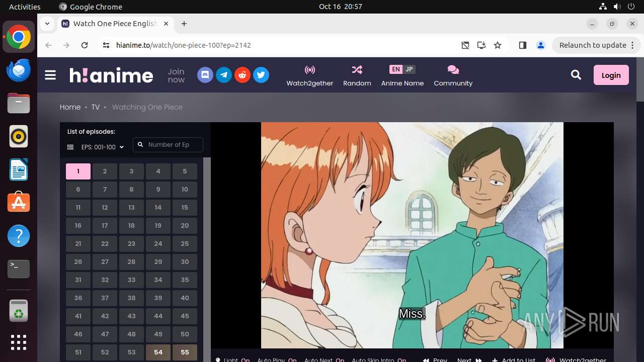This screenshot has height=362, width=644.
Task: Select episode 42
Action: pyautogui.click(x=105, y=316)
